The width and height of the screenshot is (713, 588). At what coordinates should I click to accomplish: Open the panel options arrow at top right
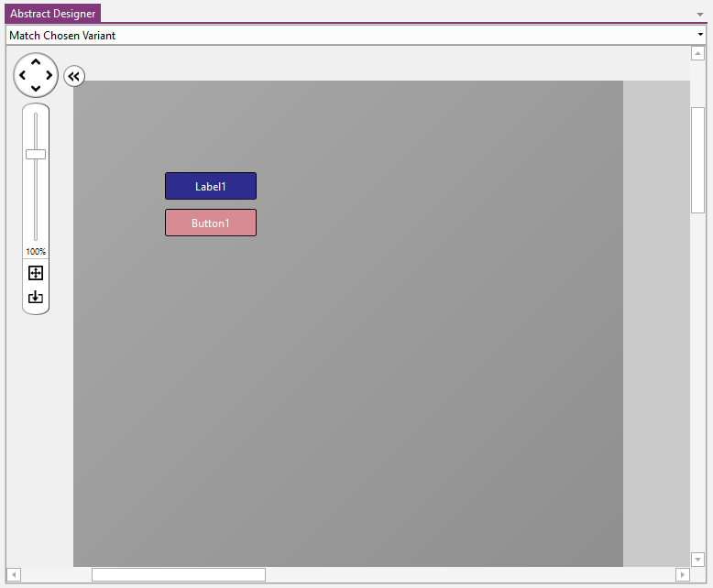point(700,14)
